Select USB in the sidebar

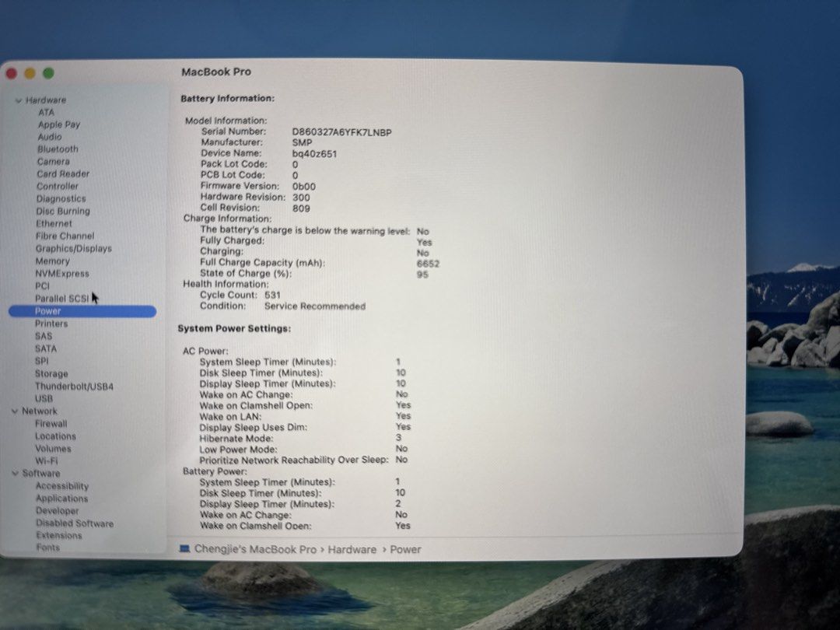pyautogui.click(x=44, y=398)
